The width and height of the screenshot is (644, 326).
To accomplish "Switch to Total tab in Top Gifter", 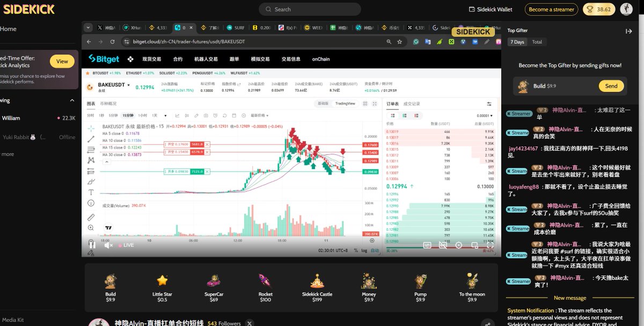I will [537, 42].
